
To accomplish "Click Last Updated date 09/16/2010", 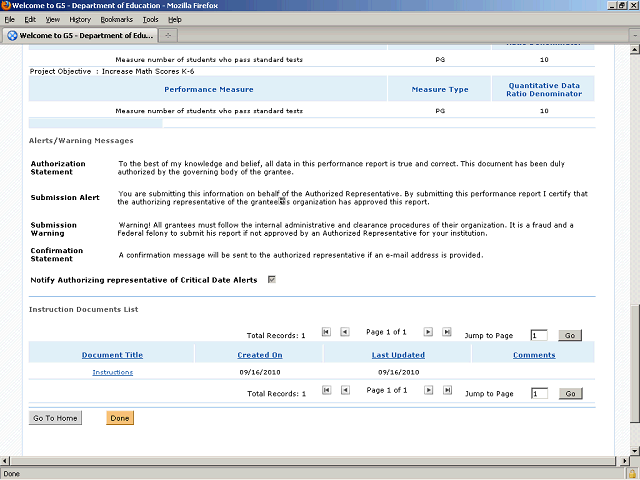I will click(398, 372).
